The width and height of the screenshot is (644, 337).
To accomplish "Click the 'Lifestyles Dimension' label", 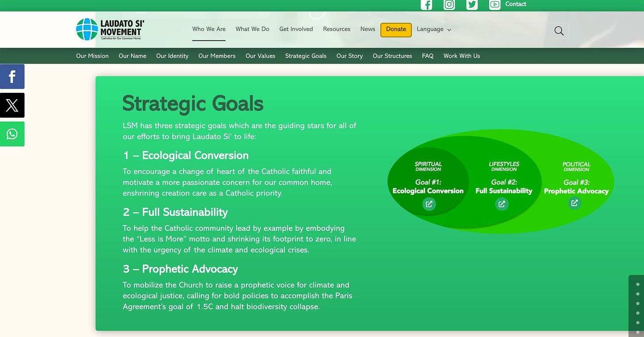I will click(x=504, y=166).
